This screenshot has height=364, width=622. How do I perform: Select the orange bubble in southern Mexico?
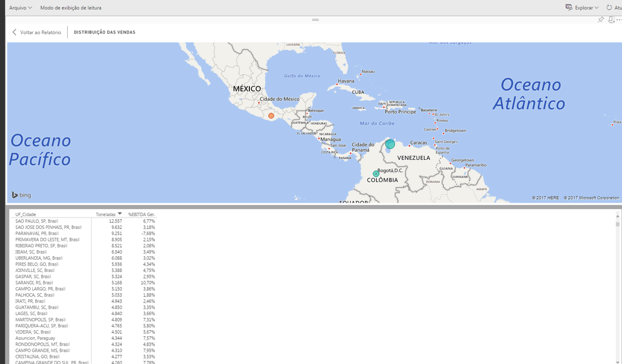(x=271, y=116)
